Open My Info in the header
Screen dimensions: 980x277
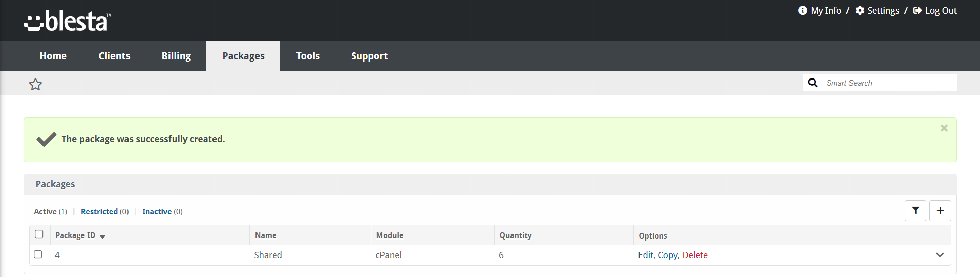tap(820, 11)
